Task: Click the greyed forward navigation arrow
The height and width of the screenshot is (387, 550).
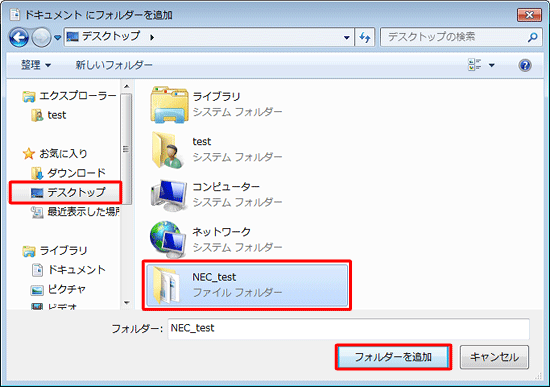Action: (x=41, y=38)
